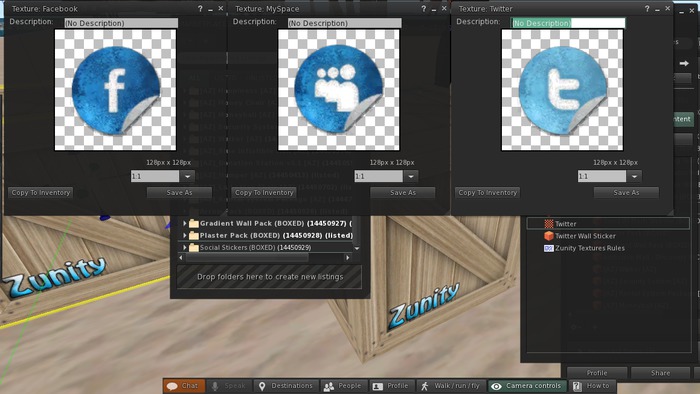This screenshot has height=394, width=700.
Task: Open help for Texture: Facebook window
Action: [x=200, y=8]
